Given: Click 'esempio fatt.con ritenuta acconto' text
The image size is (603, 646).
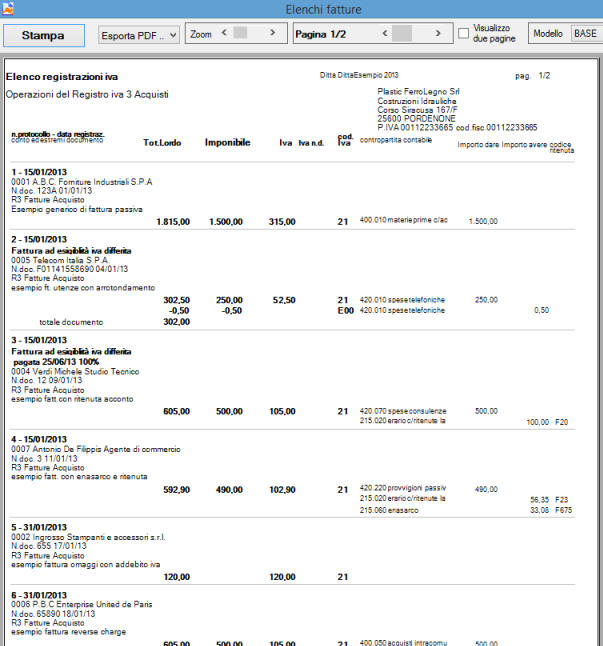Looking at the screenshot, I should coord(72,399).
